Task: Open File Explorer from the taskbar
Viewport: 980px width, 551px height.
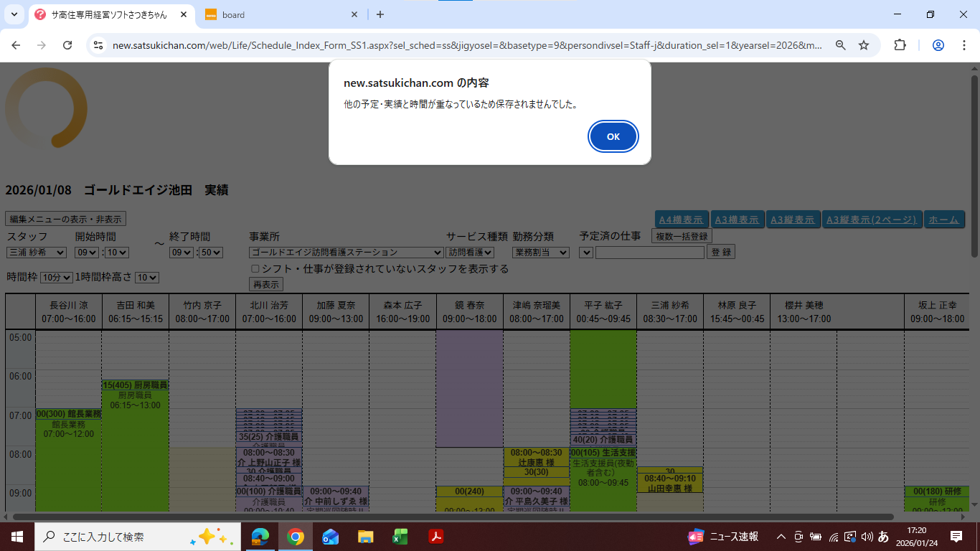Action: (365, 537)
